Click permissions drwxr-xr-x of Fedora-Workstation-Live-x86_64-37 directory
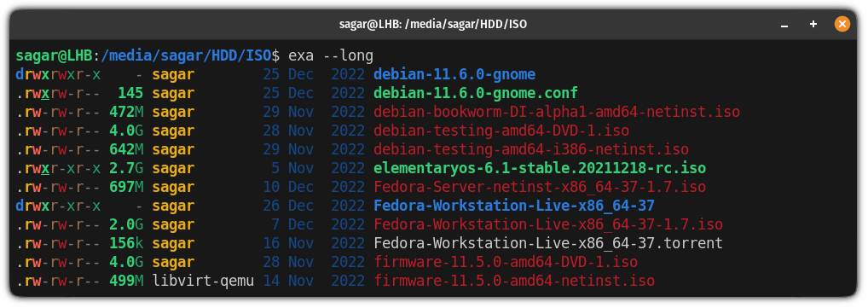The height and width of the screenshot is (308, 868). click(x=58, y=206)
